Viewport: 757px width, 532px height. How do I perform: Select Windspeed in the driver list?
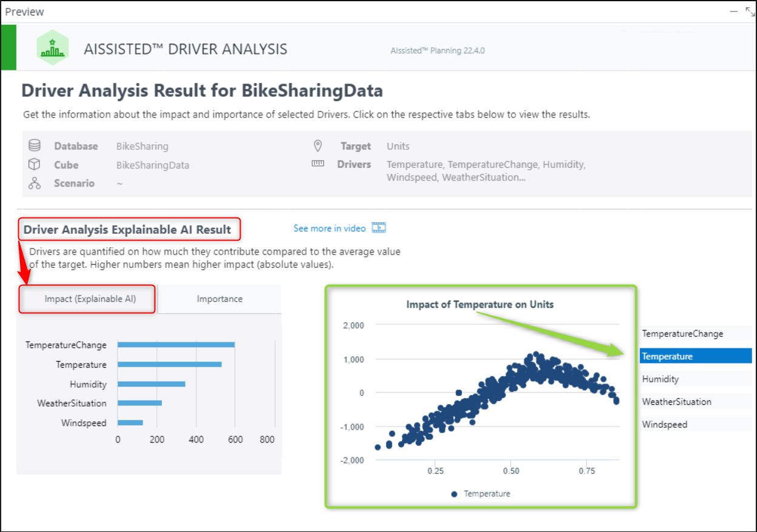coord(695,424)
